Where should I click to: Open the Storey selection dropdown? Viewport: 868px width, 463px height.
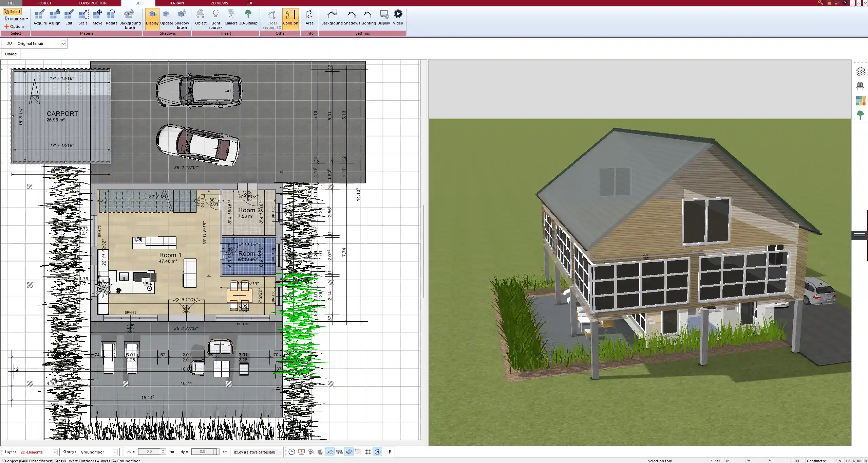pyautogui.click(x=115, y=452)
